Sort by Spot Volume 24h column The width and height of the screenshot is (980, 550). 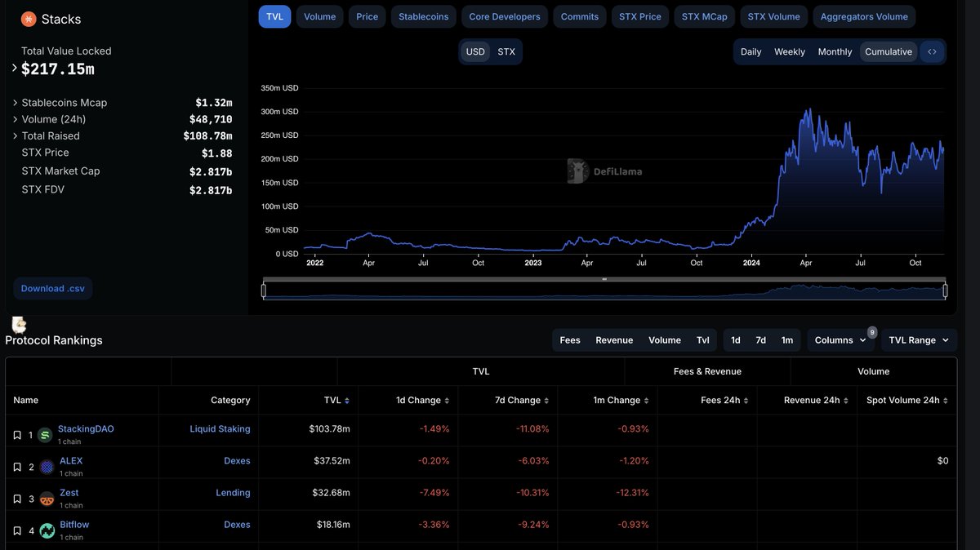click(945, 401)
